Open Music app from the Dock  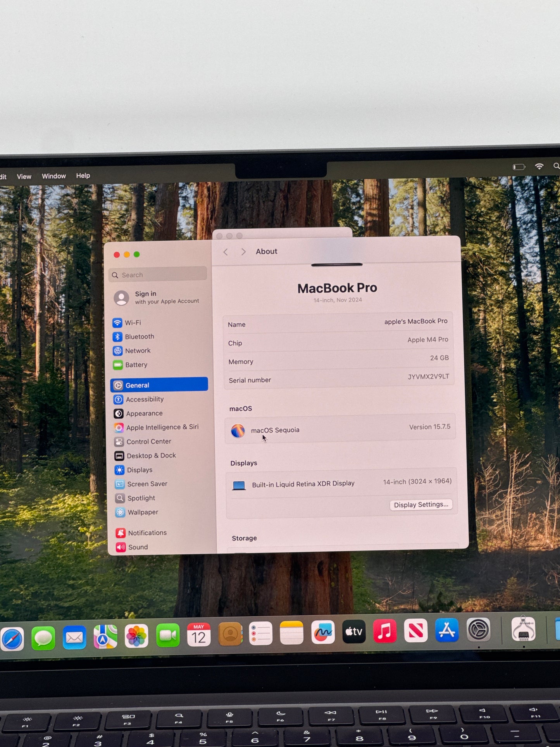[x=385, y=631]
